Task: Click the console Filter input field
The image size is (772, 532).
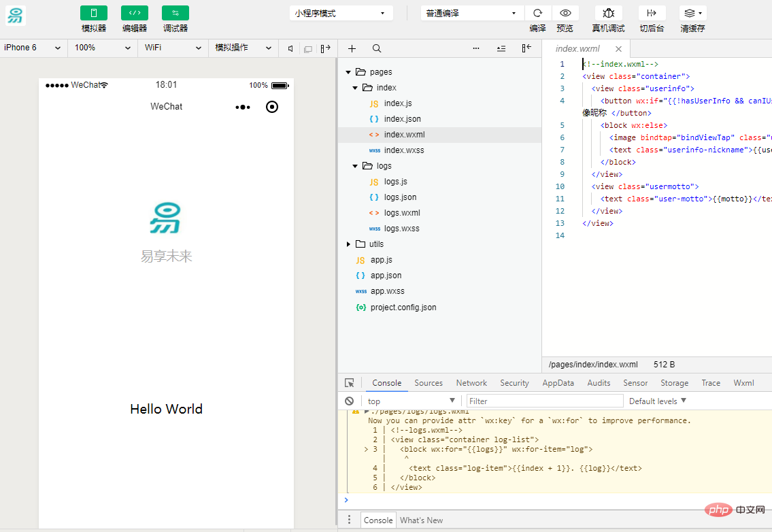Action: (545, 401)
